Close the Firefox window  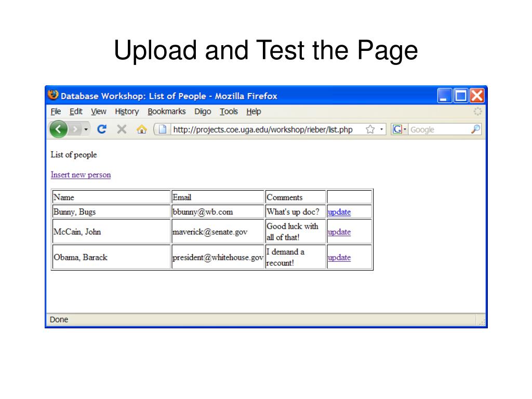point(477,96)
